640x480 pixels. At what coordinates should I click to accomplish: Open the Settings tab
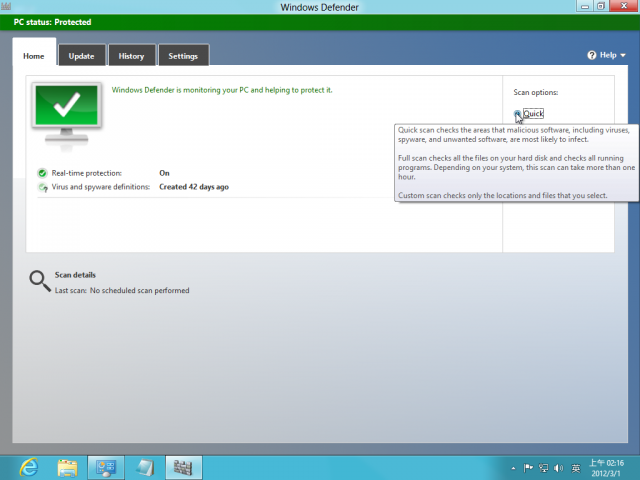click(x=183, y=56)
